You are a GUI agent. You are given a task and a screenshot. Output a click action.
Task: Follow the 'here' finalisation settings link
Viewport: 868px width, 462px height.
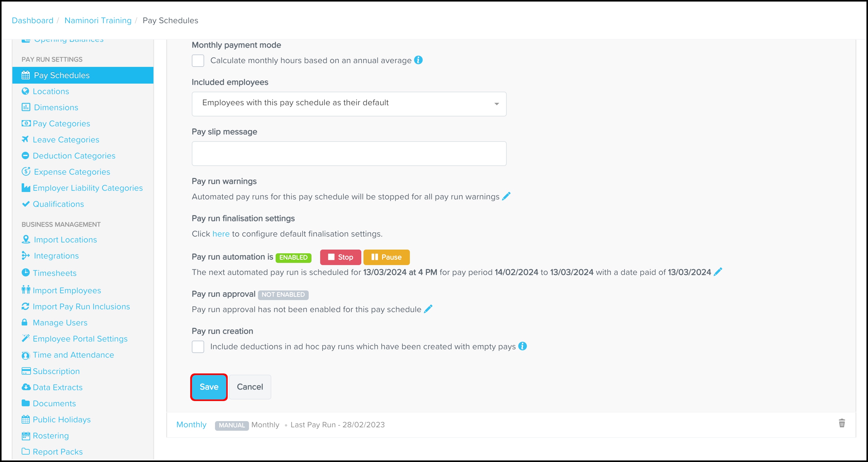[x=221, y=234]
